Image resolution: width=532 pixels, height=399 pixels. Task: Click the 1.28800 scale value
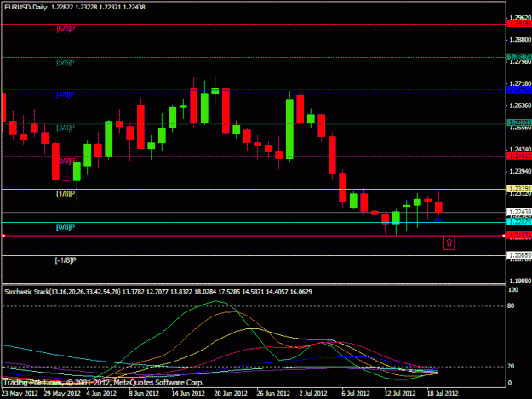[520, 40]
